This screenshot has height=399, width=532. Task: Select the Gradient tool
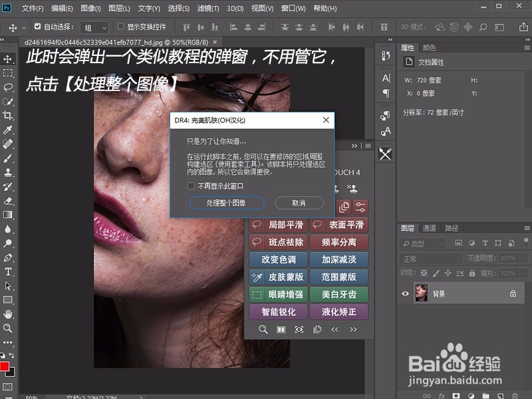(7, 215)
